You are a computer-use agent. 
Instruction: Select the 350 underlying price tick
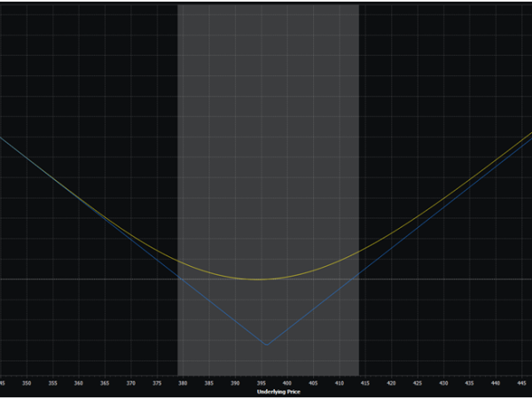coord(27,383)
